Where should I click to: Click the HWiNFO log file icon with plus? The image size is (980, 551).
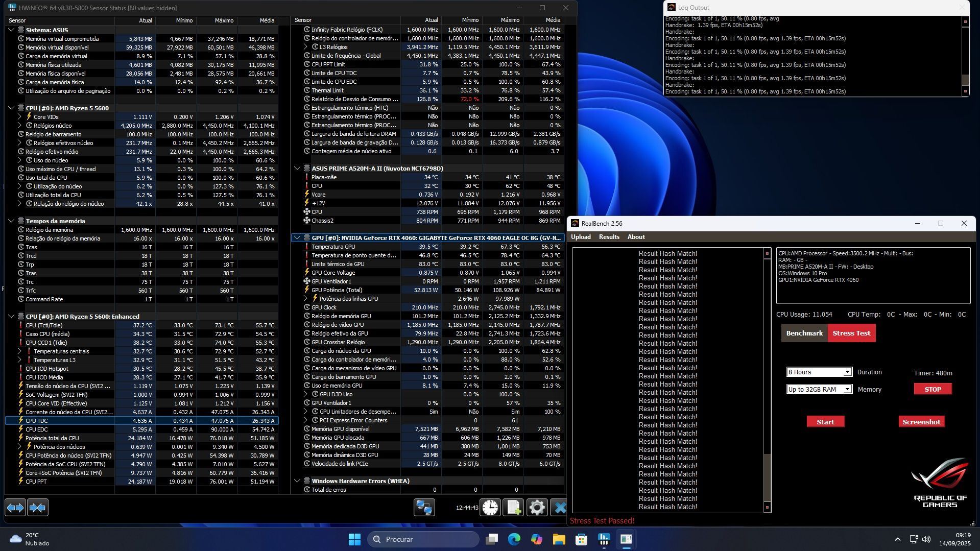coord(513,508)
